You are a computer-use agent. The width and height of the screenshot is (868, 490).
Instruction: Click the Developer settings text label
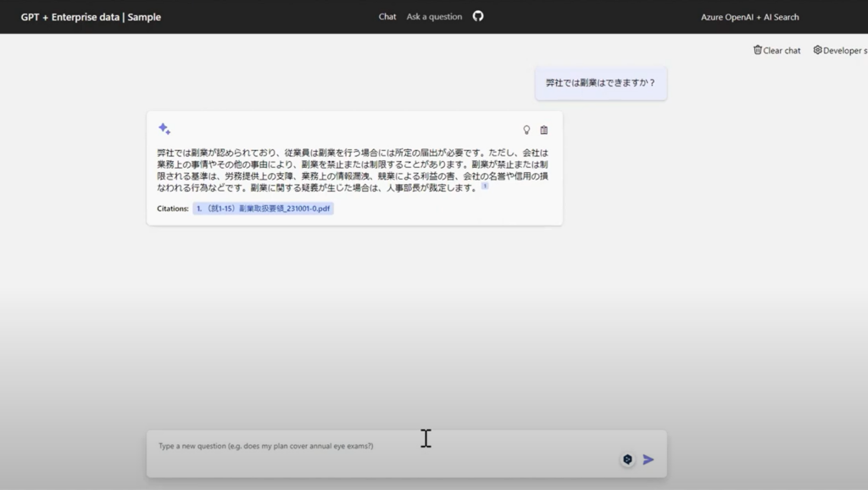(845, 51)
